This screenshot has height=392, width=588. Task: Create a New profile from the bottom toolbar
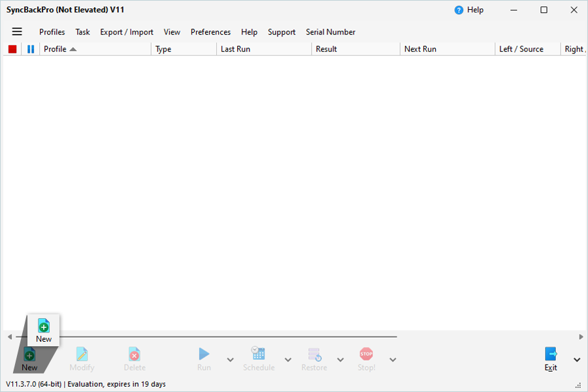pos(29,359)
